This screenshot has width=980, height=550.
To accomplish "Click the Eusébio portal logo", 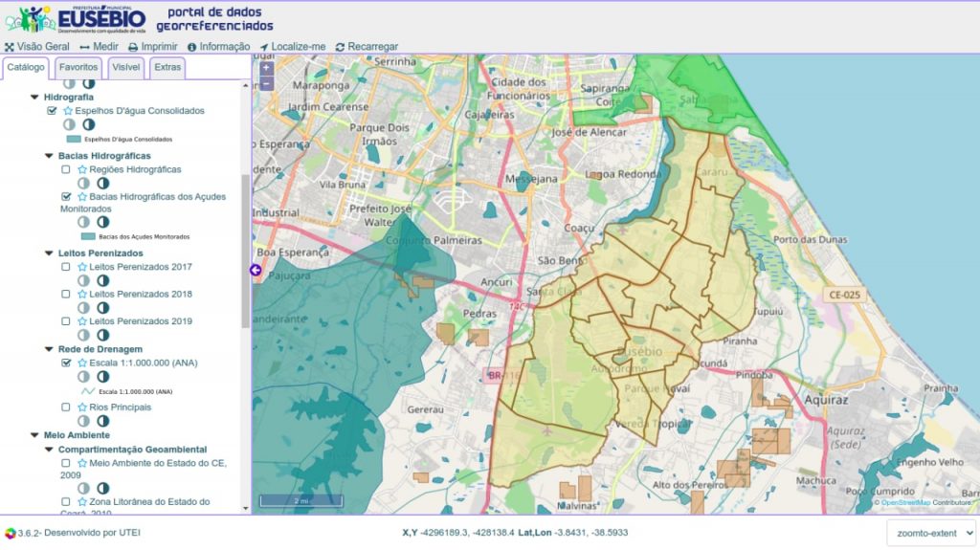I will pyautogui.click(x=76, y=19).
